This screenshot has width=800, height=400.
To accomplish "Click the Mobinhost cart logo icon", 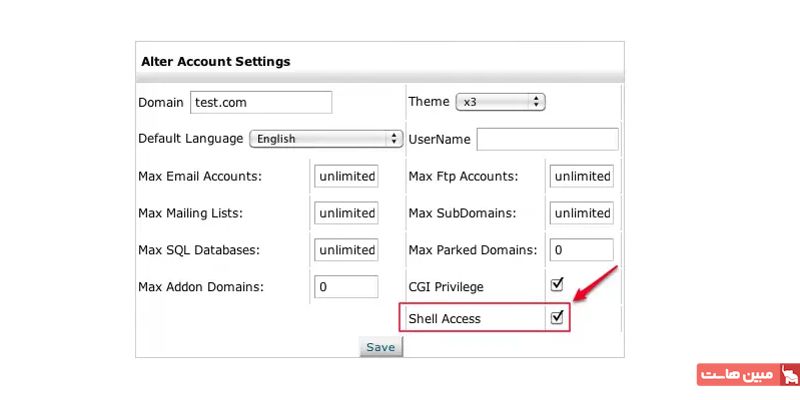I will coord(789,376).
